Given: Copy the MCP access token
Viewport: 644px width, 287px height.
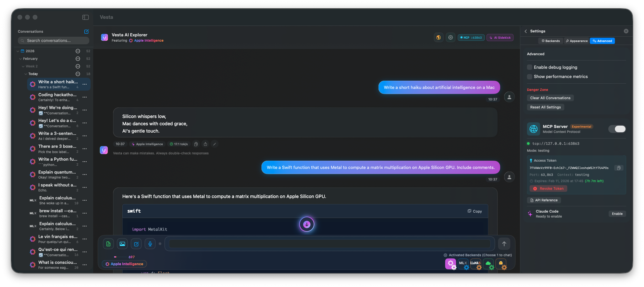Looking at the screenshot, I should pos(619,168).
